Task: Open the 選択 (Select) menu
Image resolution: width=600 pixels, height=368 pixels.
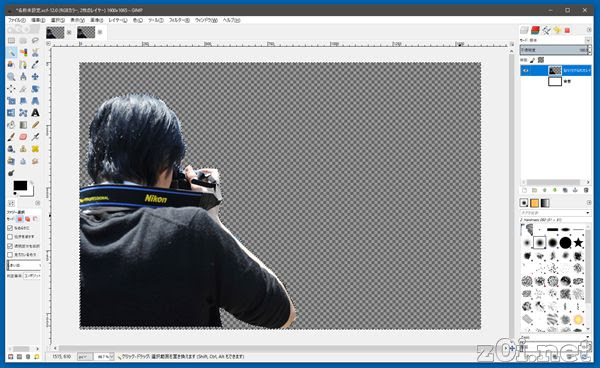Action: (58, 20)
